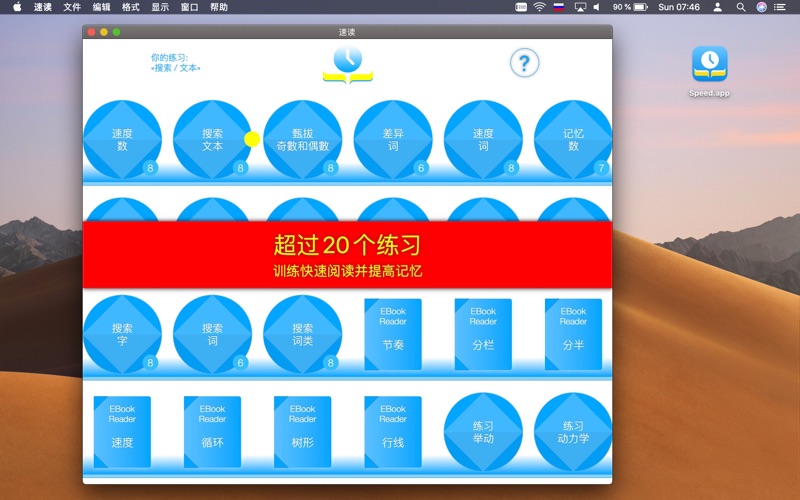800x500 pixels.
Task: Open the 搜索 文本 exercise circle
Action: coord(212,140)
